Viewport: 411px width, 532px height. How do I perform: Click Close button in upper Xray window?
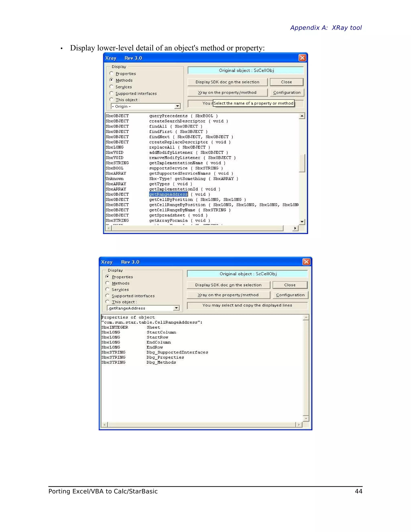pos(287,82)
